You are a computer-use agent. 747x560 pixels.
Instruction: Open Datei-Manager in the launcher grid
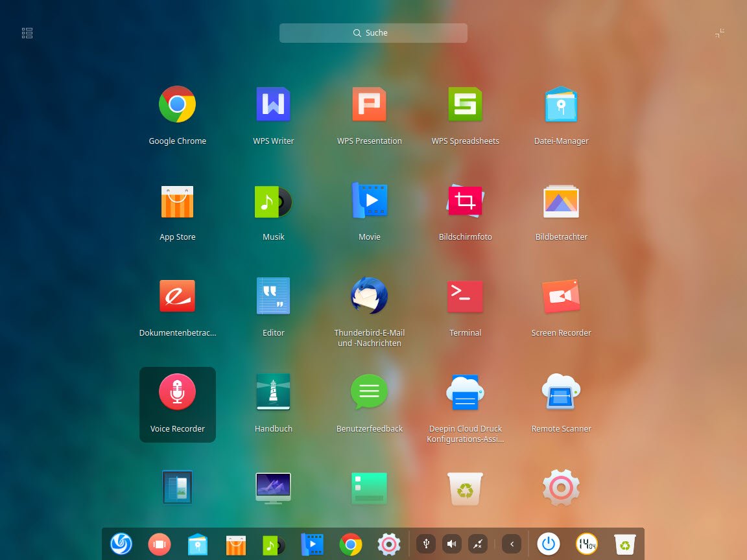click(x=561, y=105)
